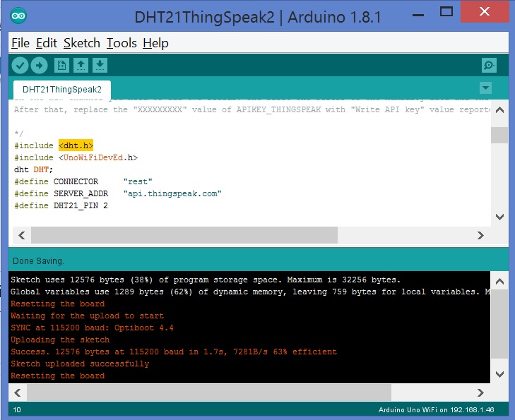Image resolution: width=515 pixels, height=420 pixels.
Task: Click the editor vertical scrollbar down arrow
Action: [499, 217]
